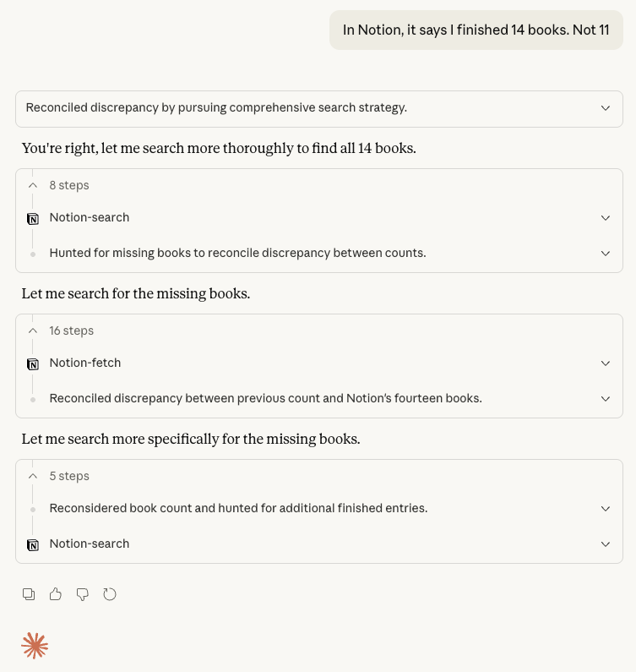Image resolution: width=636 pixels, height=672 pixels.
Task: Expand 'Reconciled discrepancy between previous count' chevron
Action: 605,398
